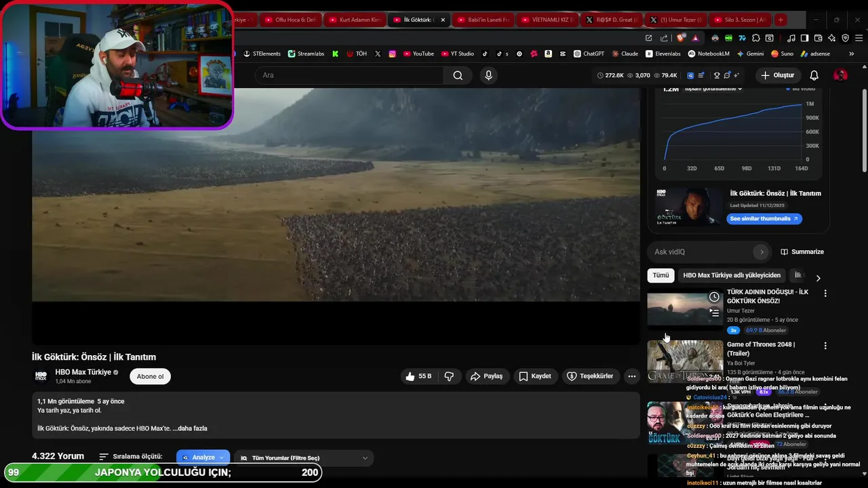Expand description with ...daha fazla

pos(190,428)
